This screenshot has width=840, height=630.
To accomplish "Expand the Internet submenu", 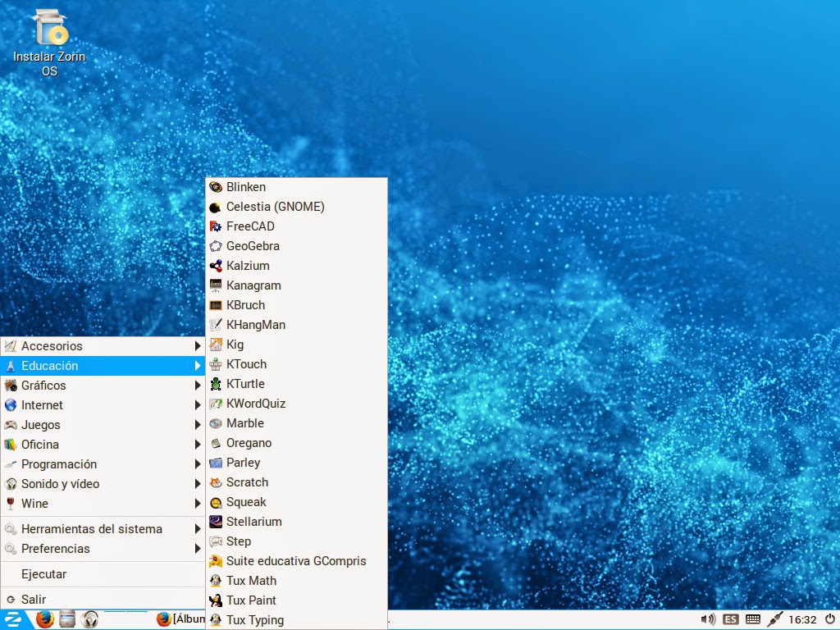I will pyautogui.click(x=43, y=405).
